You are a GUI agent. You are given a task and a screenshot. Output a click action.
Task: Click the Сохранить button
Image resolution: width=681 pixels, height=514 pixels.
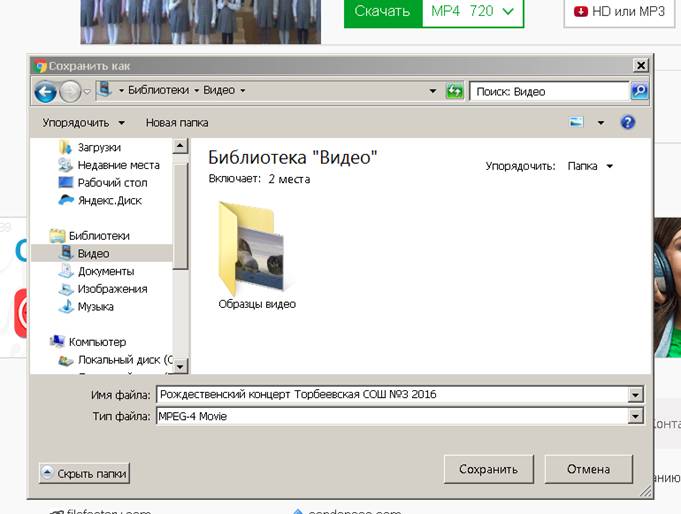pyautogui.click(x=489, y=469)
